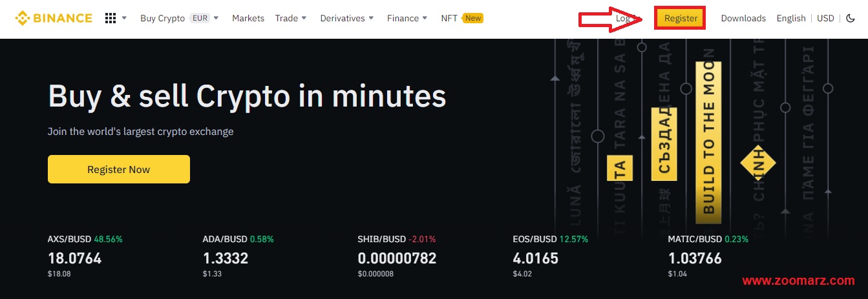Open the apps grid menu icon

point(111,18)
